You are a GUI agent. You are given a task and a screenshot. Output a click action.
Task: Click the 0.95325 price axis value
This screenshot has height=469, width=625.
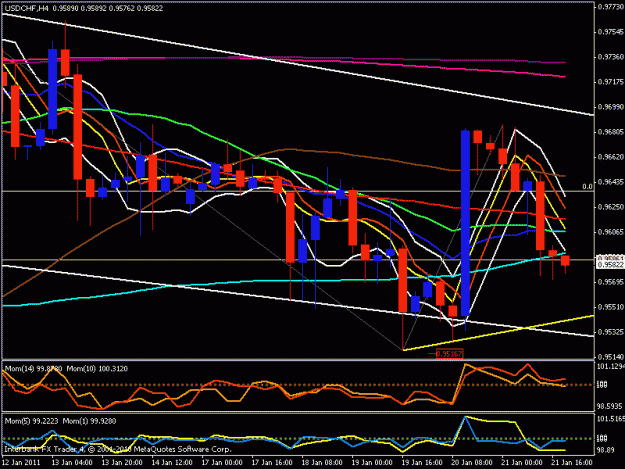[611, 332]
